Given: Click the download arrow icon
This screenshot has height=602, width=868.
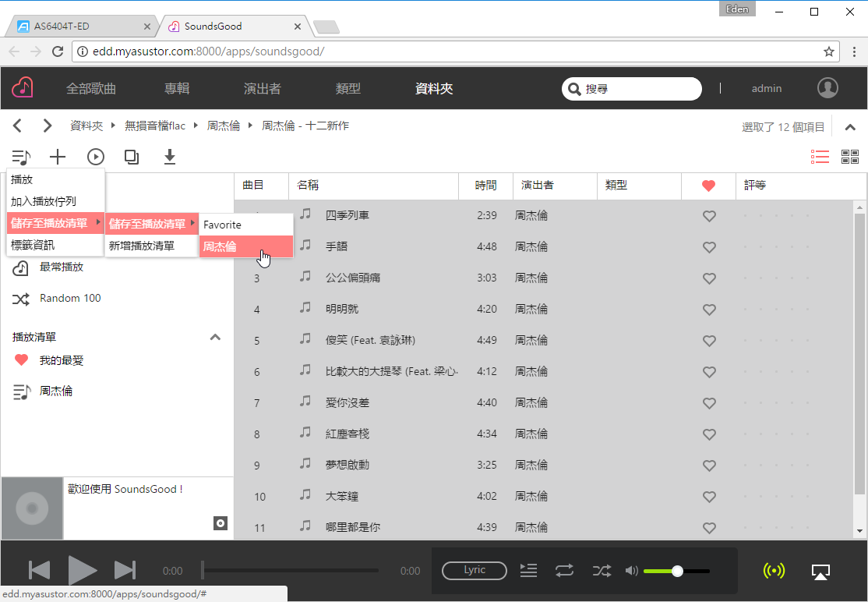Looking at the screenshot, I should click(170, 158).
